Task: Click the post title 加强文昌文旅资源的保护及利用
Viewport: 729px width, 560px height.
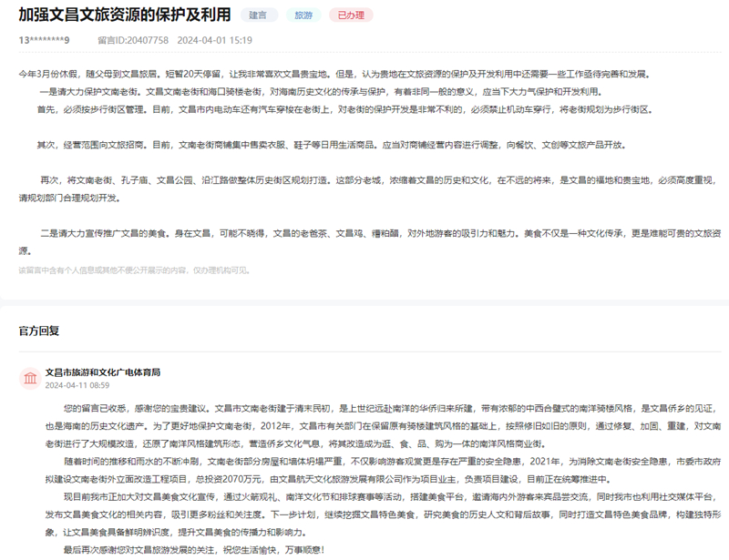Action: tap(122, 15)
